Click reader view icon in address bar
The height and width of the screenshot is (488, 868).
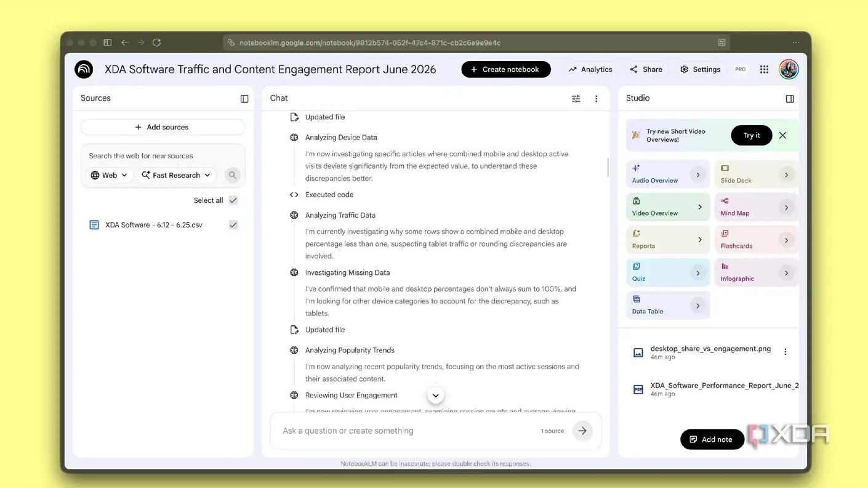pos(721,43)
